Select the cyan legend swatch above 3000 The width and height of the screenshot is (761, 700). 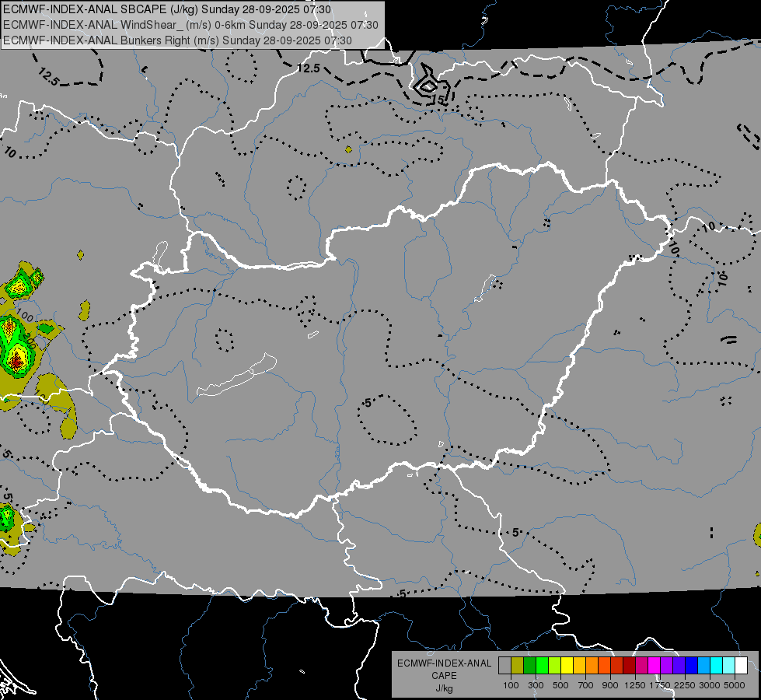tap(717, 666)
